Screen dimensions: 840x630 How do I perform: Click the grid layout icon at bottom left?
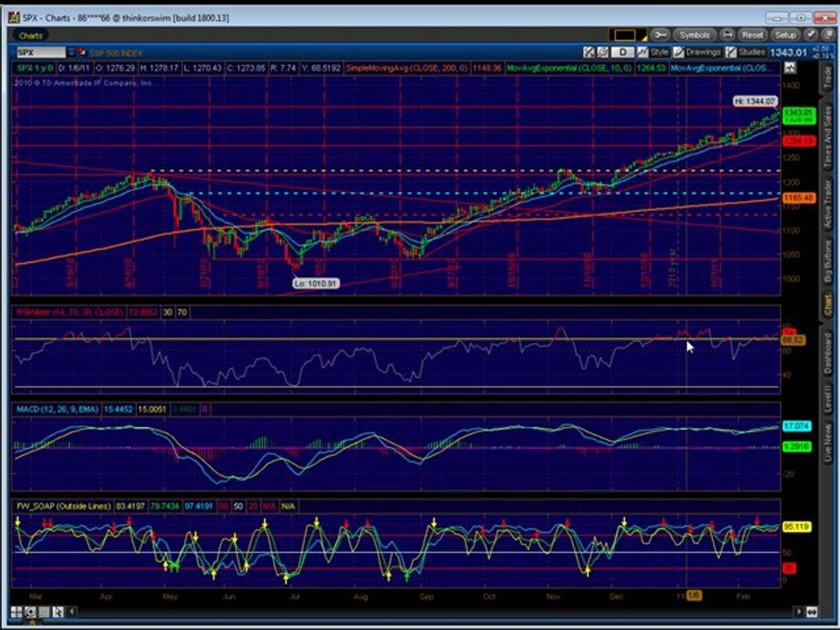[x=16, y=612]
